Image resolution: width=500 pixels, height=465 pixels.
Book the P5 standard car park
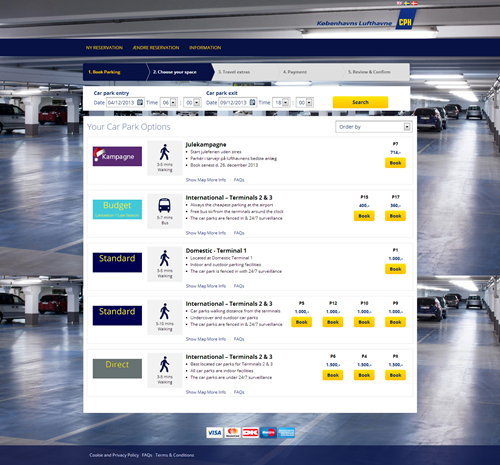pos(302,322)
